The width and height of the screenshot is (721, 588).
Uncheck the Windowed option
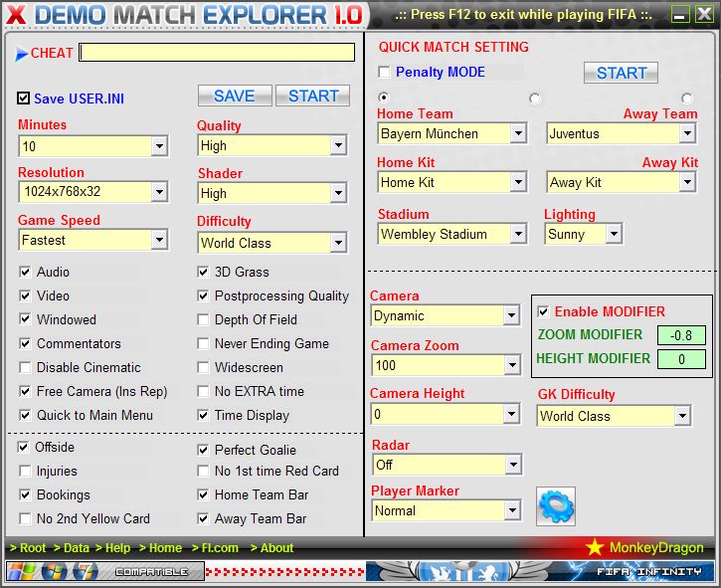(x=25, y=319)
